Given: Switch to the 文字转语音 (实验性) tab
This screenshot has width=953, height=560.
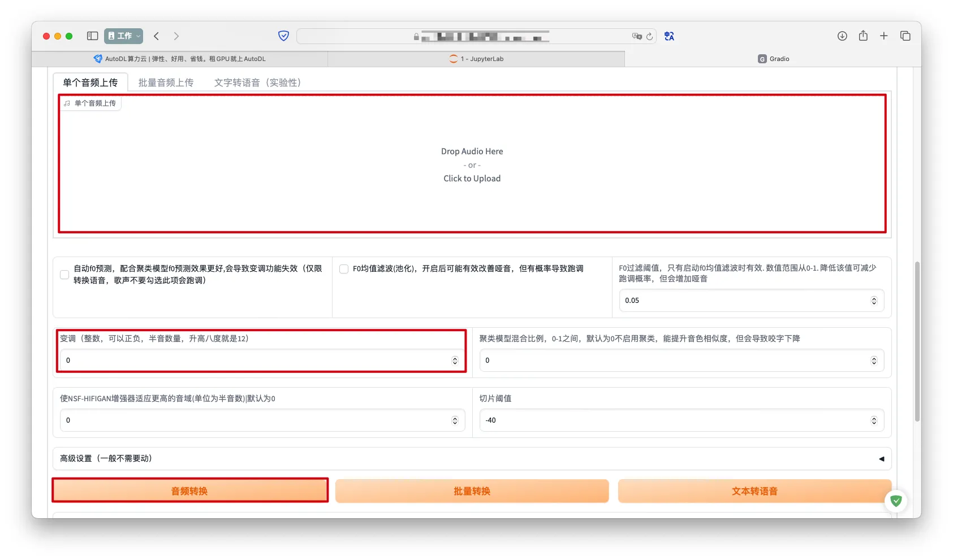Looking at the screenshot, I should pyautogui.click(x=257, y=83).
